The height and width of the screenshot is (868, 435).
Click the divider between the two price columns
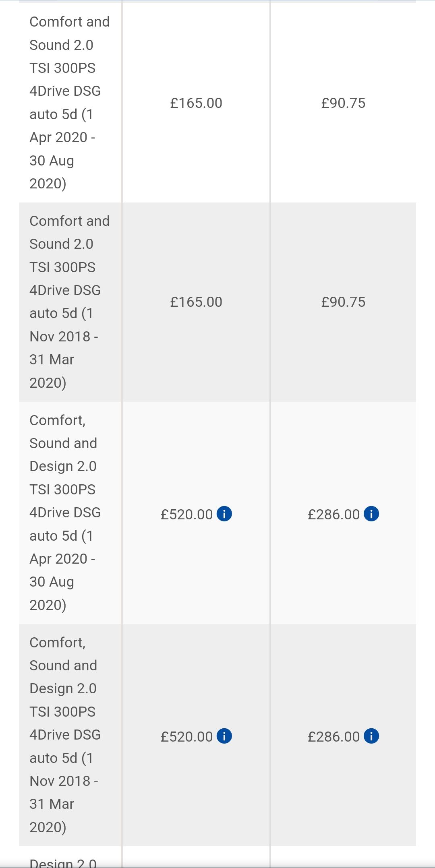tap(270, 403)
